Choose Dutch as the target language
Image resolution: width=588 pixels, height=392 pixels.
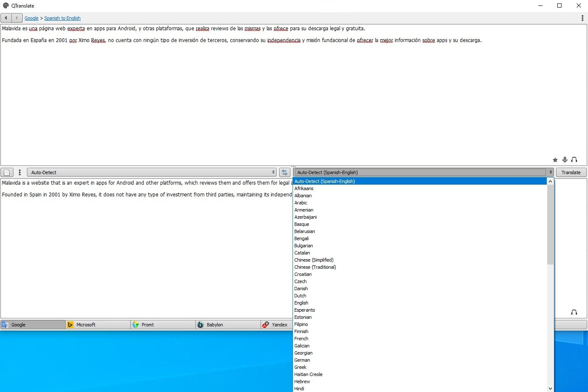pyautogui.click(x=420, y=296)
